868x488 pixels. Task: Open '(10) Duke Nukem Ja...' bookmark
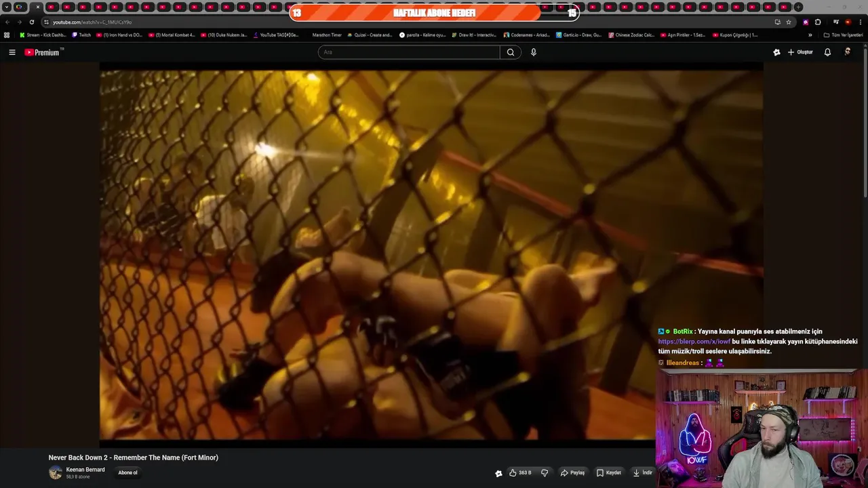click(x=224, y=35)
